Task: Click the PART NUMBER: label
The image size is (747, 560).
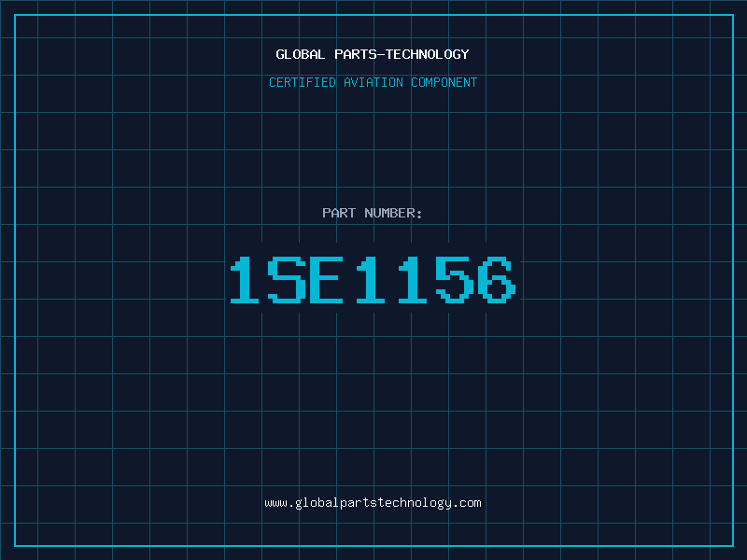Action: tap(373, 214)
